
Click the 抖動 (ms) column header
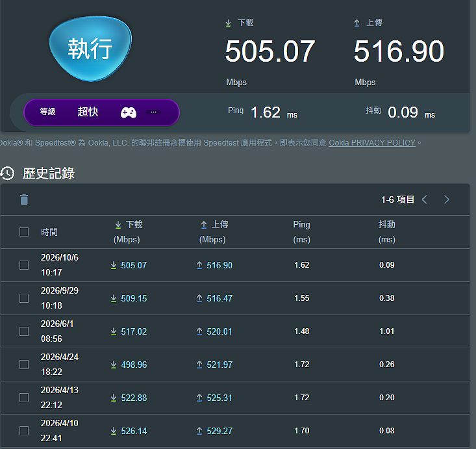387,232
